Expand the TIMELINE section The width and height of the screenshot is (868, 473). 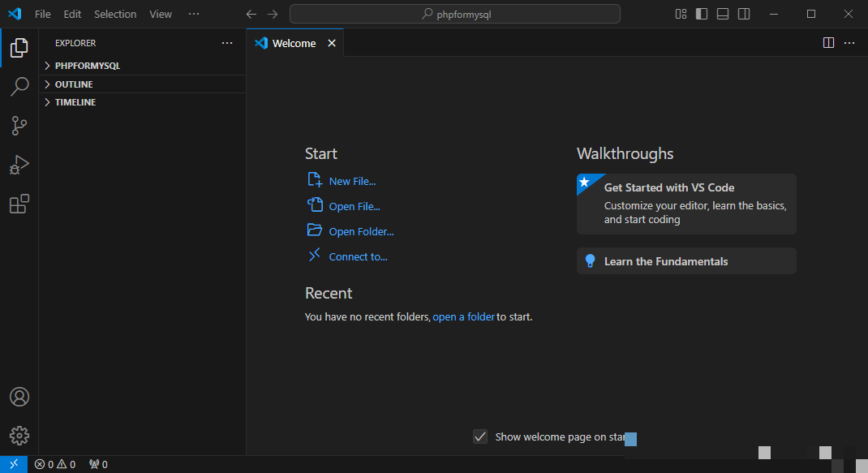click(142, 102)
